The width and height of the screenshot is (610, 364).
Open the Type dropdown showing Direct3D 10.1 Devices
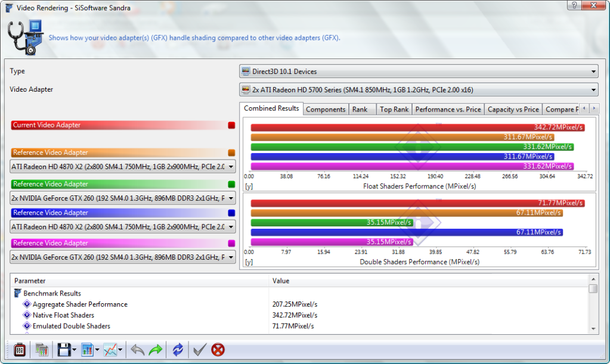[419, 71]
